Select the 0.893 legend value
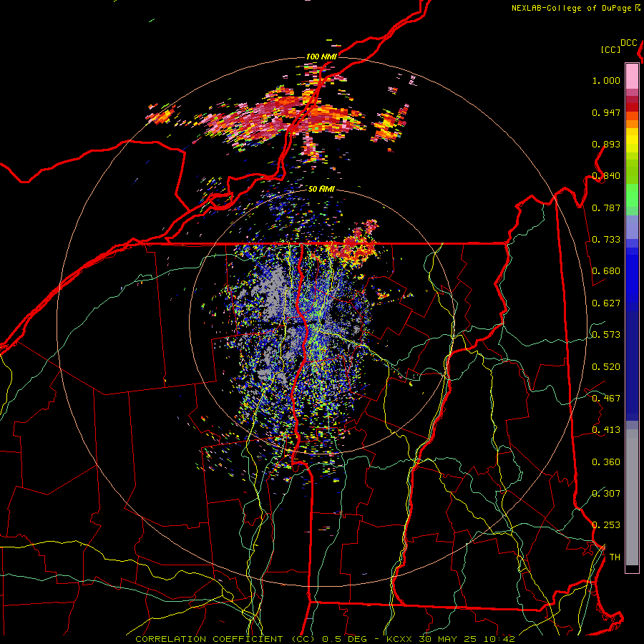Screen dimensions: 644x644 (606, 144)
